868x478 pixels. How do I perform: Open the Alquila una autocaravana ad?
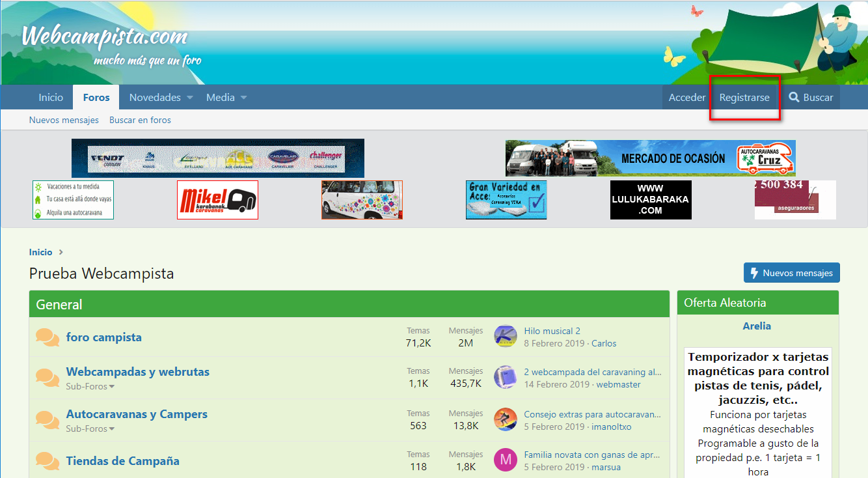[x=73, y=200]
